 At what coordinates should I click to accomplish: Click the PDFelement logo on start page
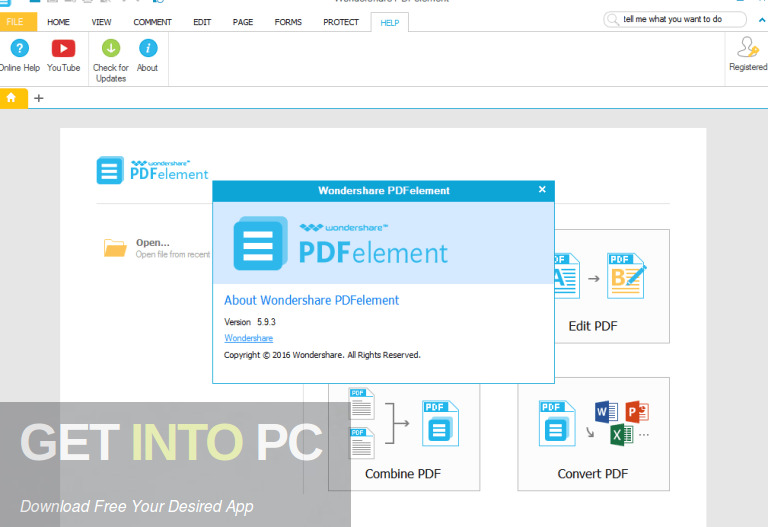point(152,170)
